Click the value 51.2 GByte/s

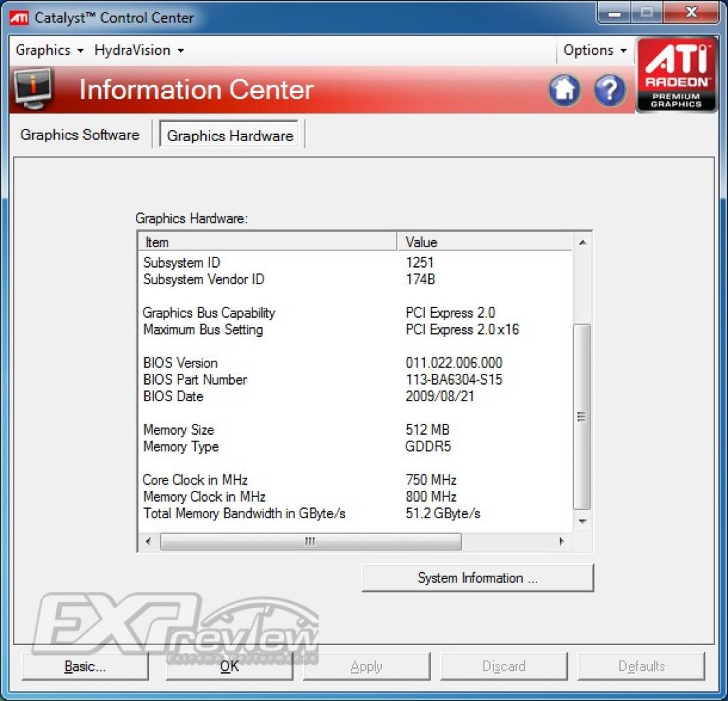pyautogui.click(x=443, y=513)
